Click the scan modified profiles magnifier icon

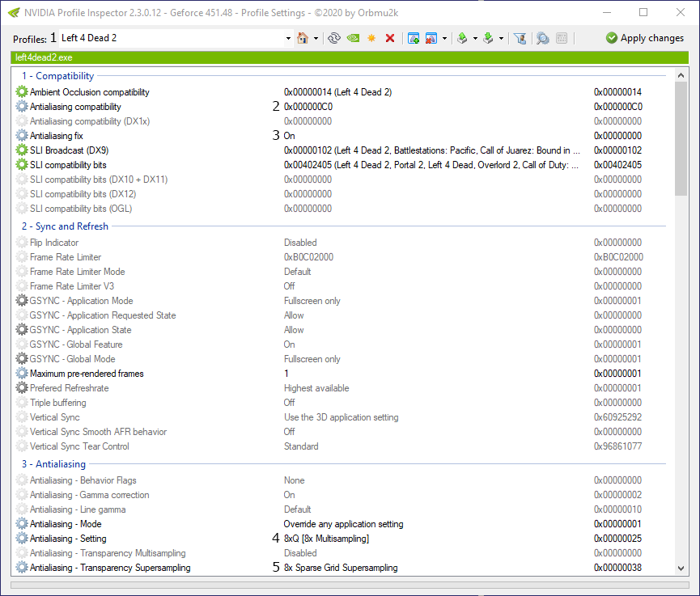pyautogui.click(x=542, y=38)
